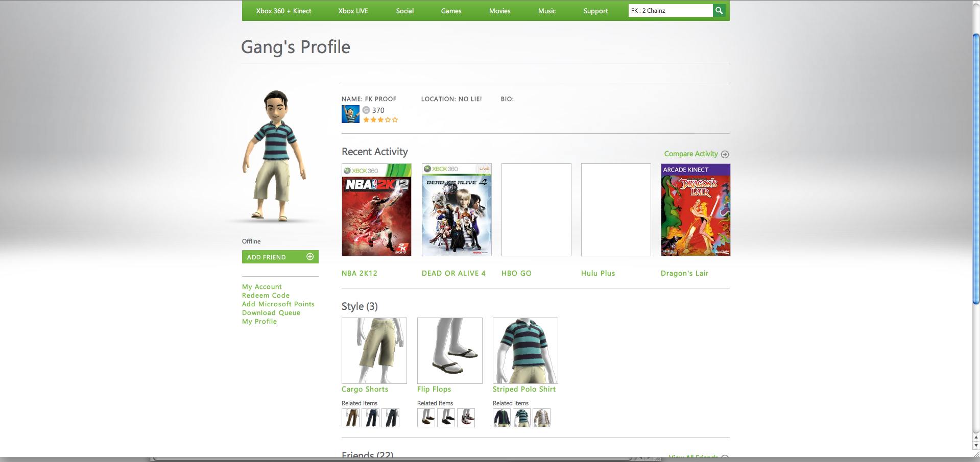Click the ADD FRIEND button
Screen dimensions: 980x462
(x=280, y=257)
